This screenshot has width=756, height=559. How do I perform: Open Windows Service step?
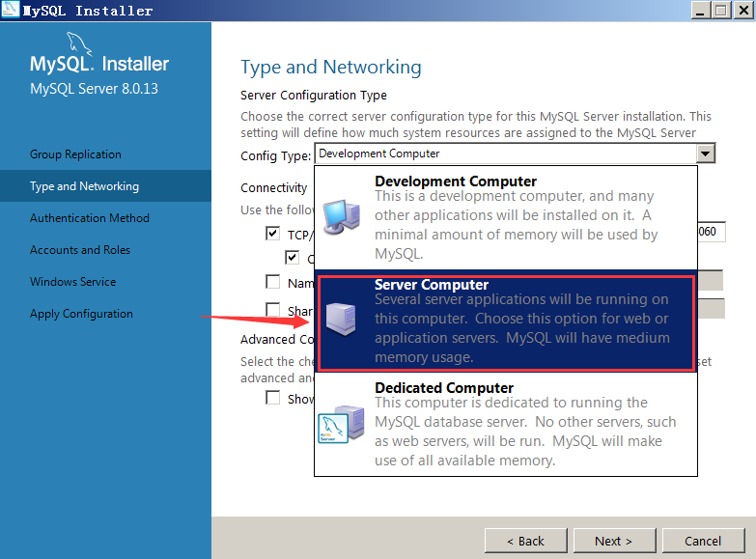click(x=72, y=282)
